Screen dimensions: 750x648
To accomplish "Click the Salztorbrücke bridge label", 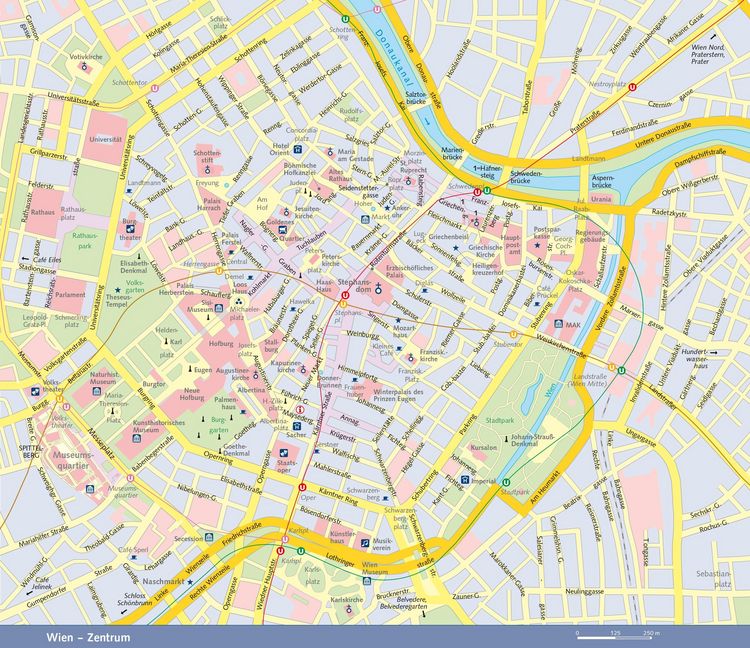I will pyautogui.click(x=416, y=98).
